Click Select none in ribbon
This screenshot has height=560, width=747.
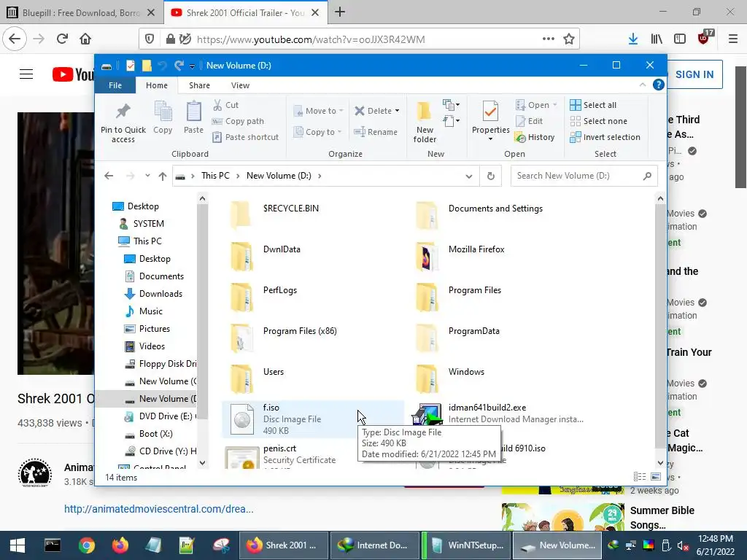599,121
